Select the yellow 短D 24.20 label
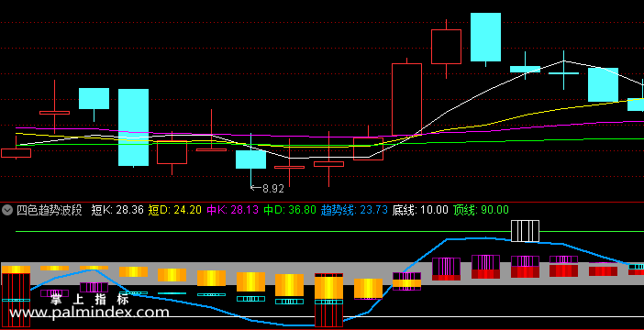 click(174, 211)
